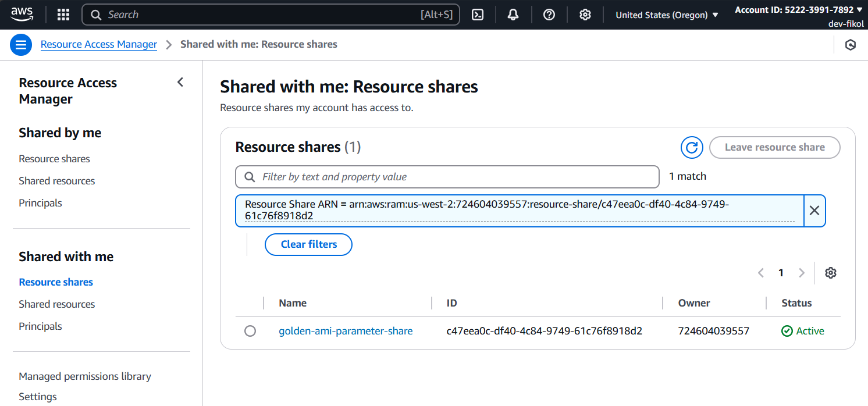Open the notifications bell
The height and width of the screenshot is (406, 868).
pos(513,15)
